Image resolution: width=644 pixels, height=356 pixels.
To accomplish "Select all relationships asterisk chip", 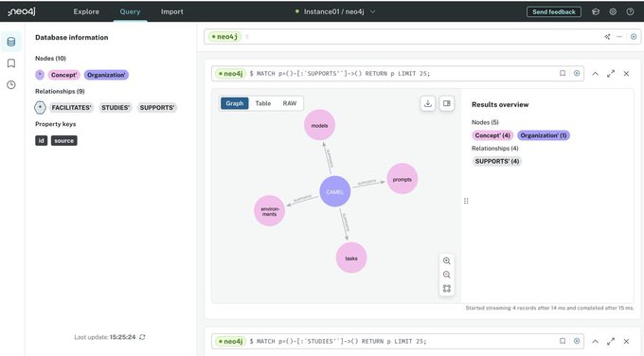I will [x=40, y=108].
